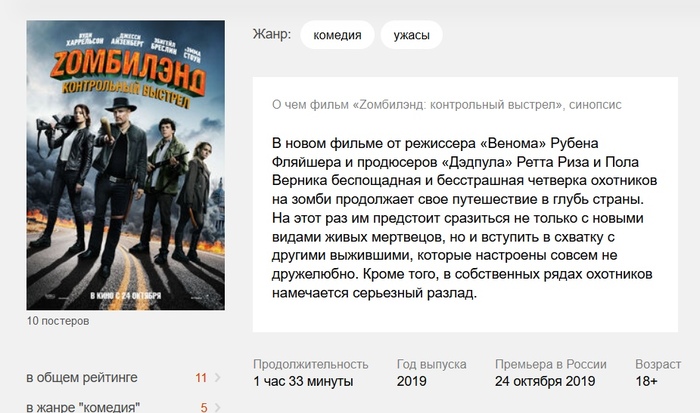Click premiere date «24 октября 2019»
700x413 pixels.
pos(545,381)
